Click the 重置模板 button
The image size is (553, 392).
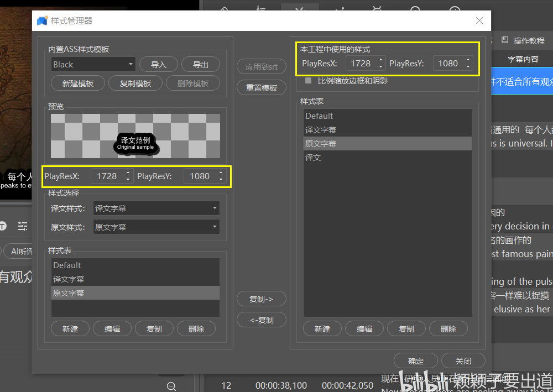coord(262,88)
